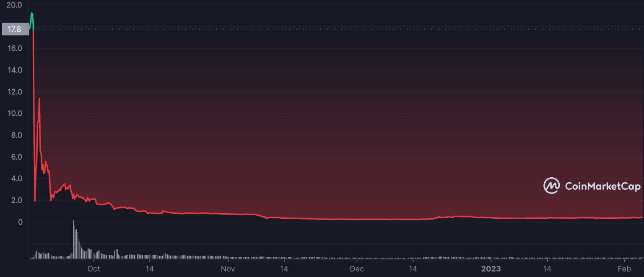Click the Feb label at timeline end
This screenshot has width=644, height=277.
[x=625, y=269]
